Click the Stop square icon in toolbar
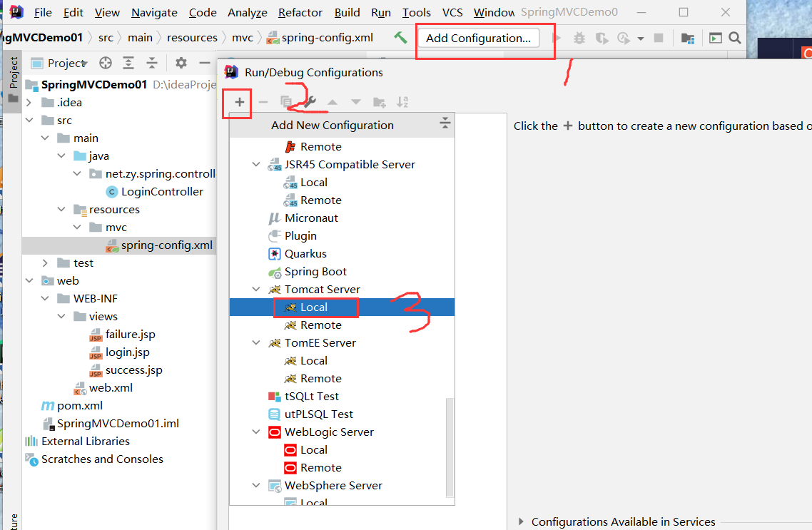Image resolution: width=812 pixels, height=530 pixels. [x=659, y=38]
